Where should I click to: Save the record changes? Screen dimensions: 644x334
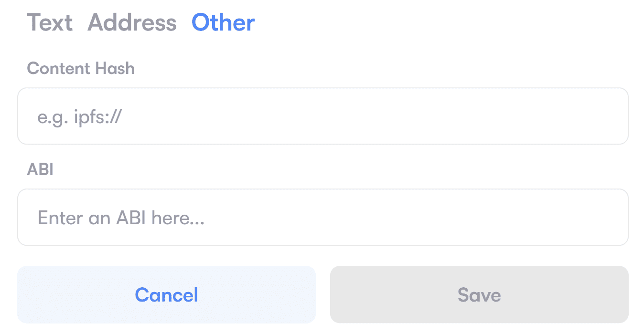pyautogui.click(x=479, y=294)
